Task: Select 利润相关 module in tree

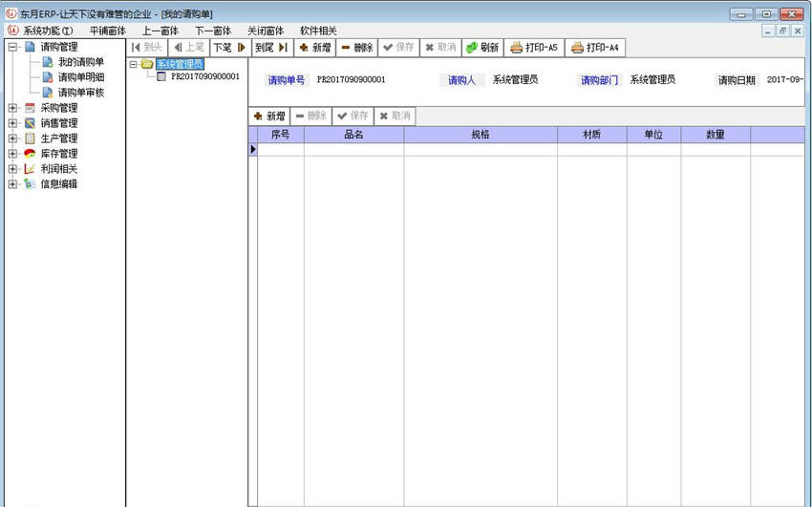Action: [x=59, y=169]
